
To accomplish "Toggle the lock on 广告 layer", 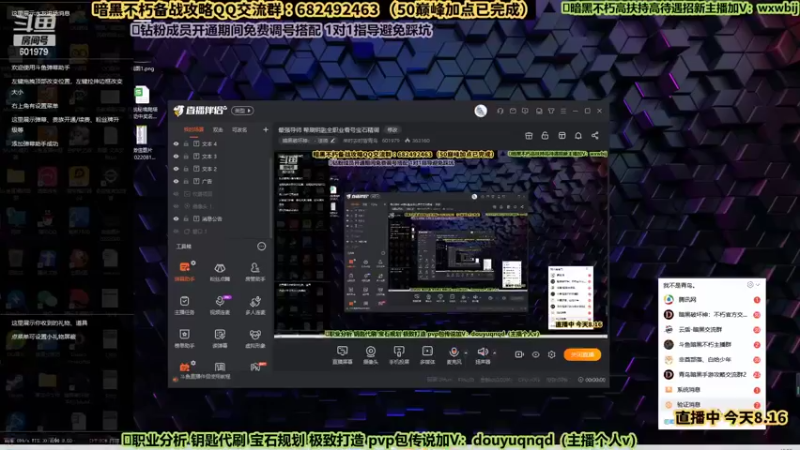I will [x=186, y=181].
